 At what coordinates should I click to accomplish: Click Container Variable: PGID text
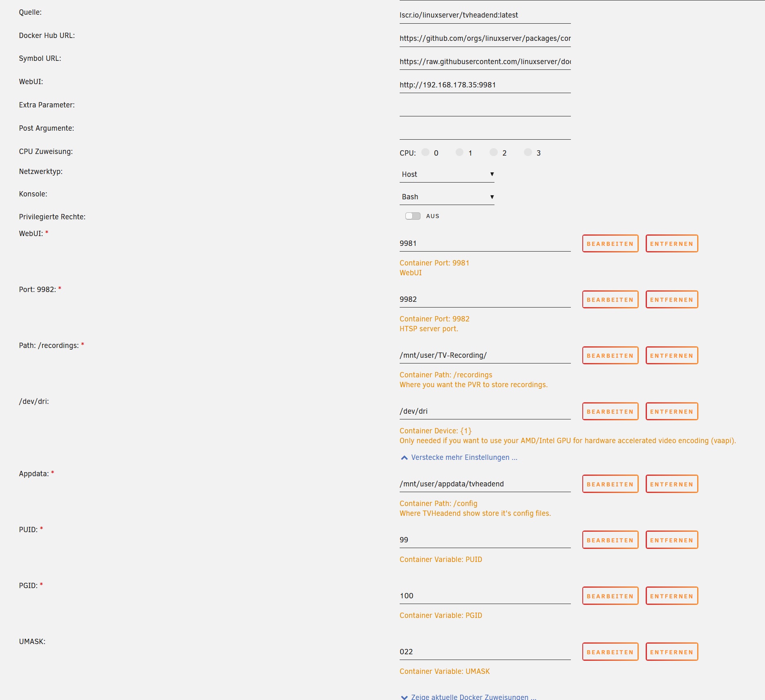coord(441,615)
